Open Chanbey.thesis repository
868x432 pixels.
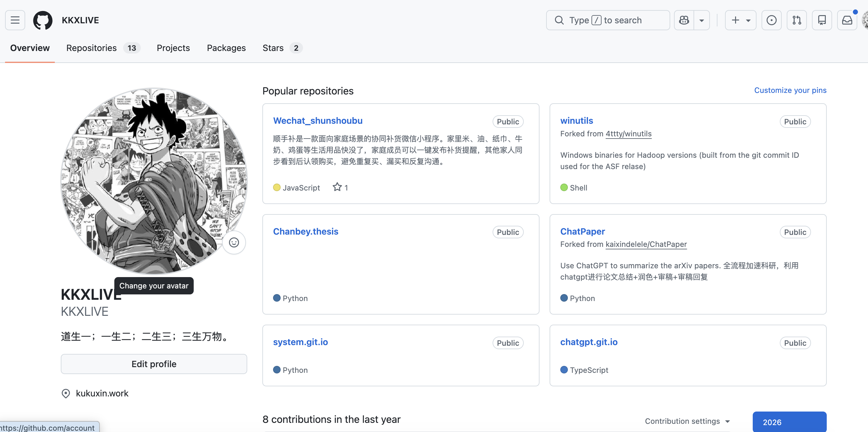(x=306, y=231)
